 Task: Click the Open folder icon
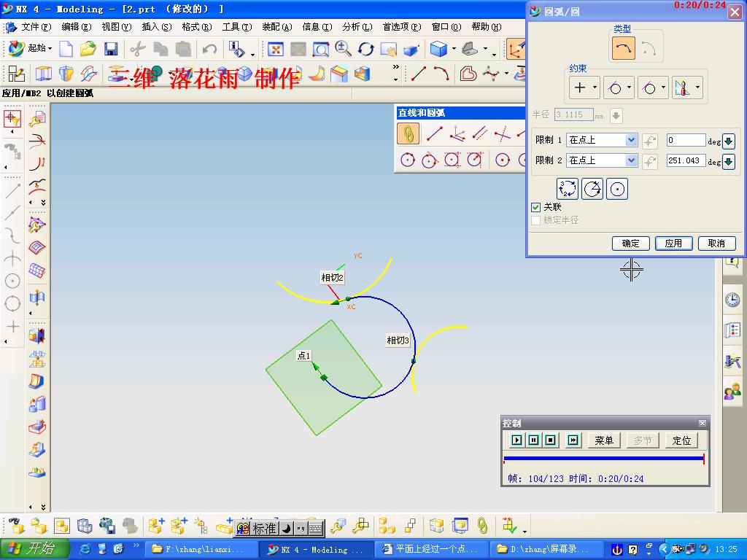pyautogui.click(x=88, y=49)
